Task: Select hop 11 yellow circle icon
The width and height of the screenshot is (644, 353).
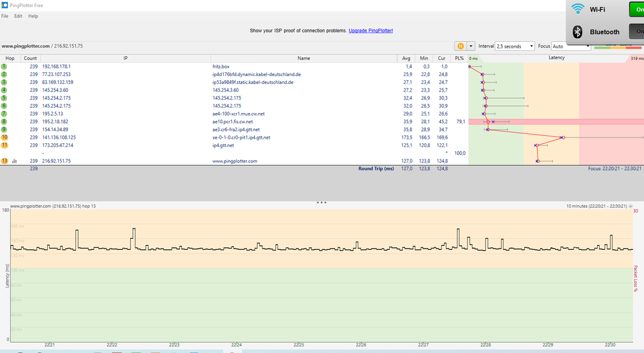Action: [x=4, y=145]
